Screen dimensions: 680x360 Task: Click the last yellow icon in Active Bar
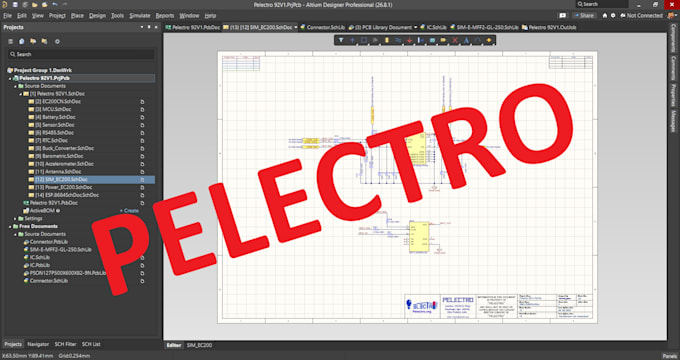(x=489, y=40)
